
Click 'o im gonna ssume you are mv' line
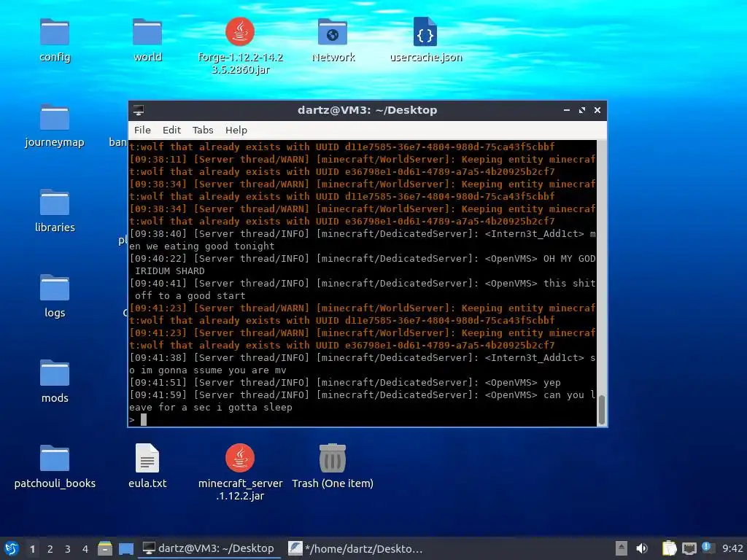208,370
